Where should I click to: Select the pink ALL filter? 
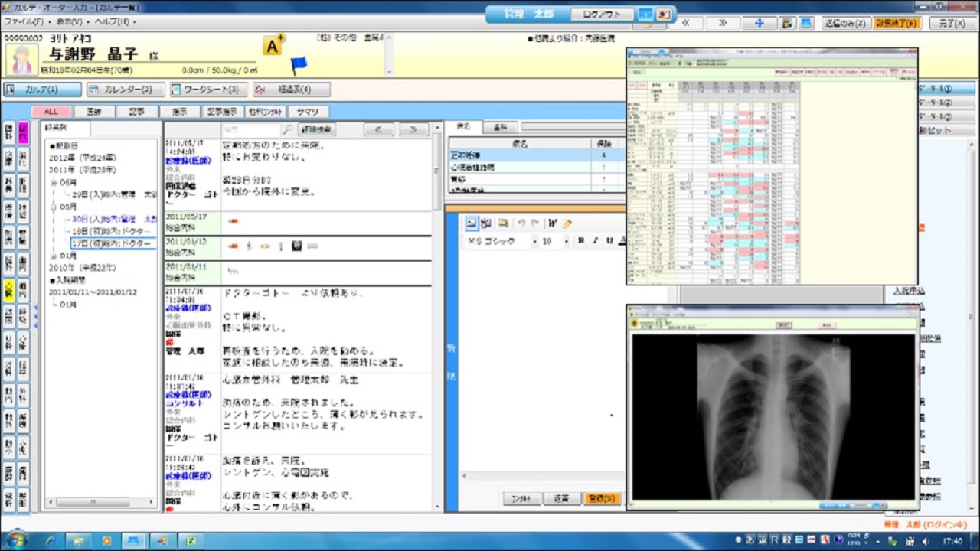click(51, 112)
